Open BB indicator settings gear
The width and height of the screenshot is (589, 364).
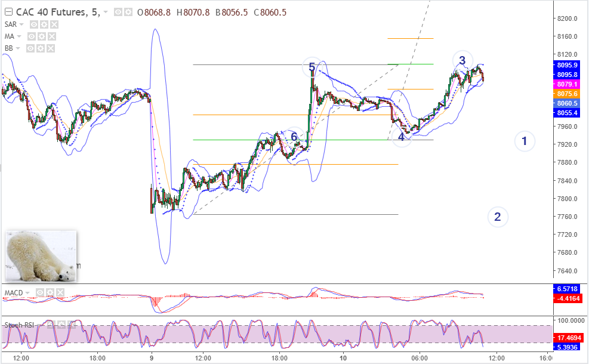pos(41,48)
